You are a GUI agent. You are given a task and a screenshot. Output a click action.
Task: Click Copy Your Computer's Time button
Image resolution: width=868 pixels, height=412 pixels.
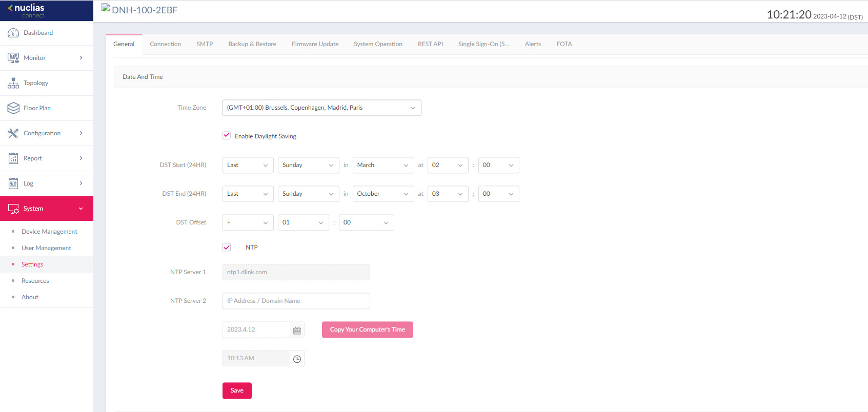[x=367, y=329]
